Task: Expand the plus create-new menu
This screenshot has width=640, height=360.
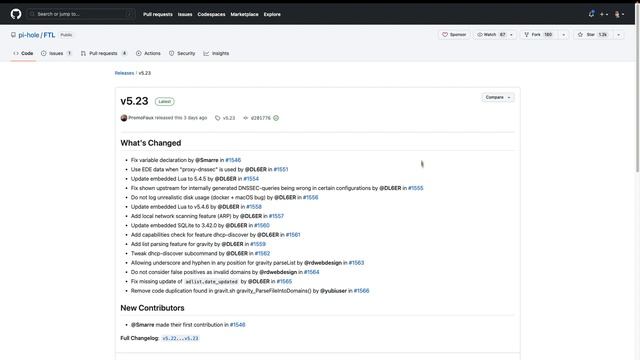Action: coord(604,14)
